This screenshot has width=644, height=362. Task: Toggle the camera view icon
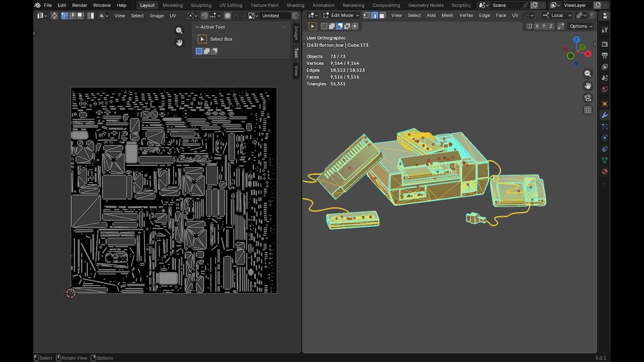pos(588,98)
